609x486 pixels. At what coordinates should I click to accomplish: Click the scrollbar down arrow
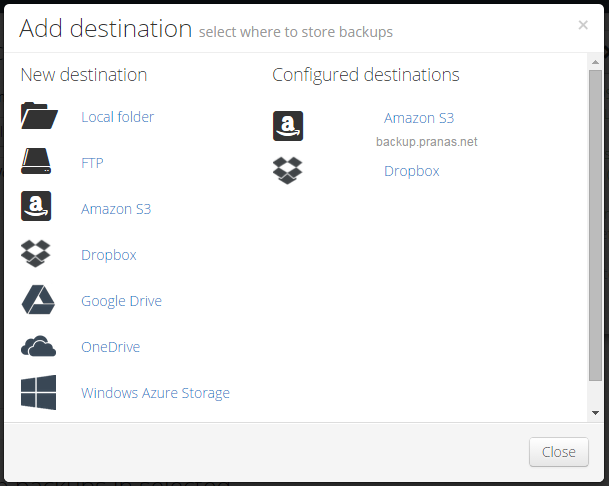[595, 413]
